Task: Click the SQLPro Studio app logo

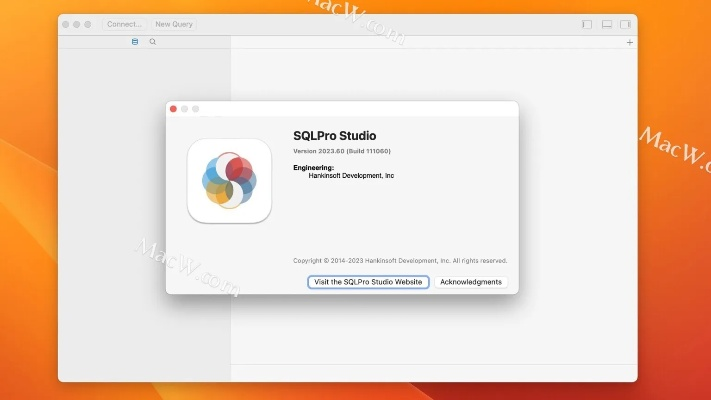Action: [x=229, y=180]
